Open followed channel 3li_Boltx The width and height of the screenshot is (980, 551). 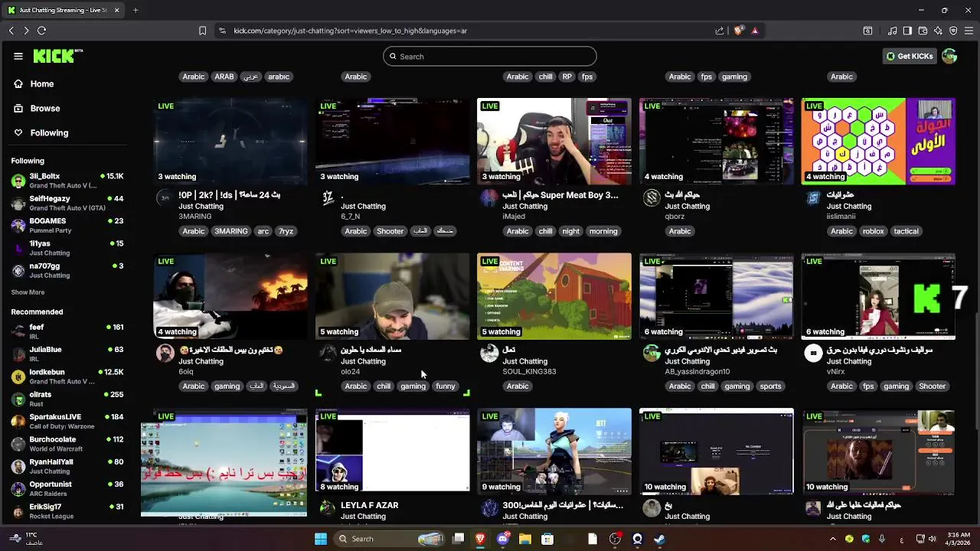point(67,181)
